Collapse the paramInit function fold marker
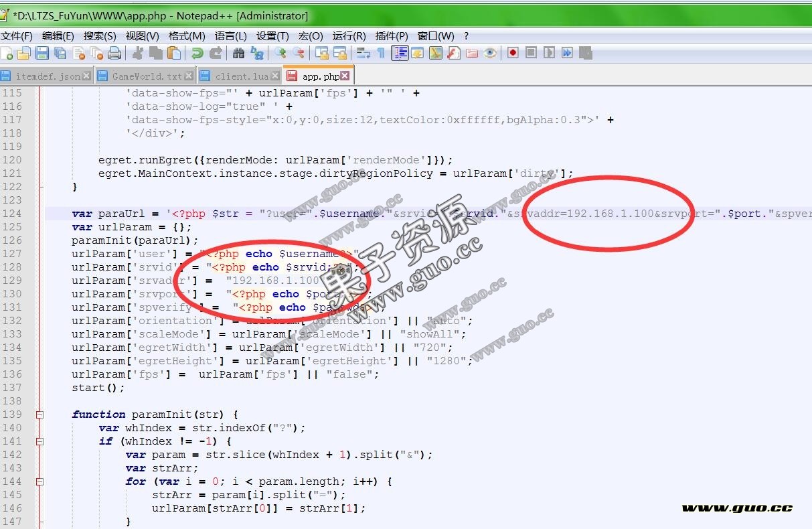Viewport: 812px width, 529px height. (39, 414)
